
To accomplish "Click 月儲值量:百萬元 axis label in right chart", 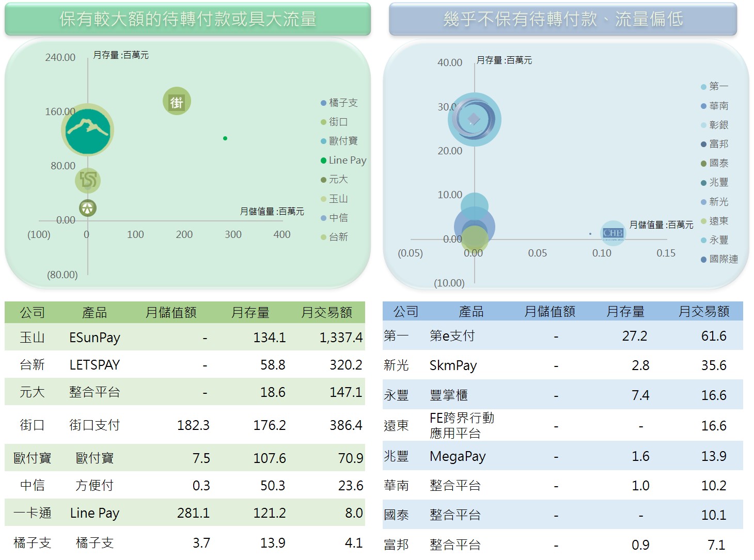I will (x=661, y=225).
